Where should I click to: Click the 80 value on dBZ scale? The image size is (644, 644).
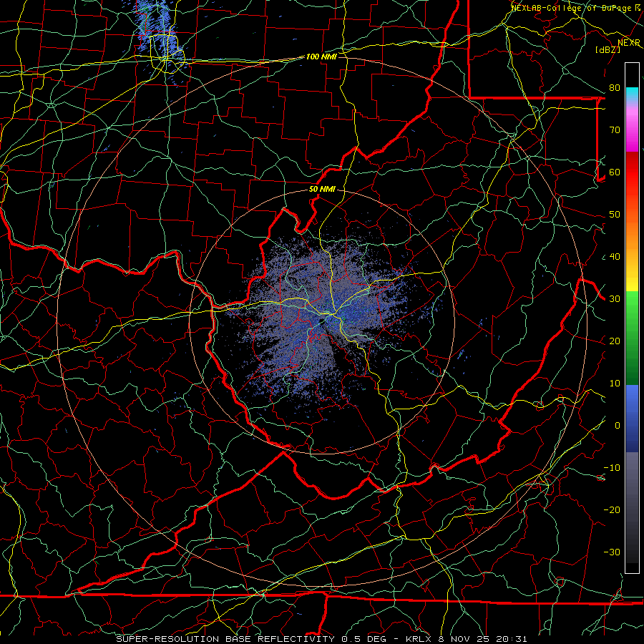pos(615,88)
